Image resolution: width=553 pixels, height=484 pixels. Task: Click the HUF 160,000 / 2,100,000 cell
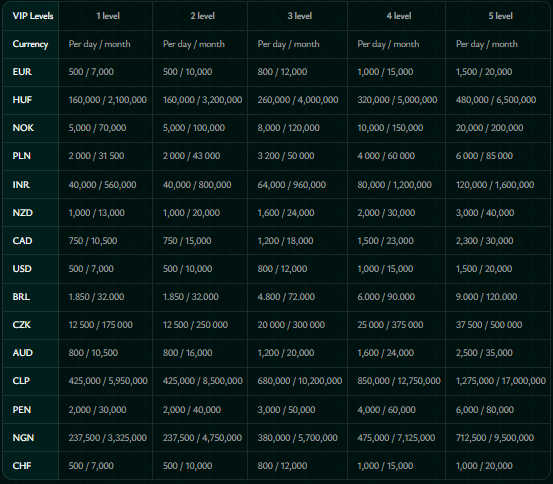108,100
